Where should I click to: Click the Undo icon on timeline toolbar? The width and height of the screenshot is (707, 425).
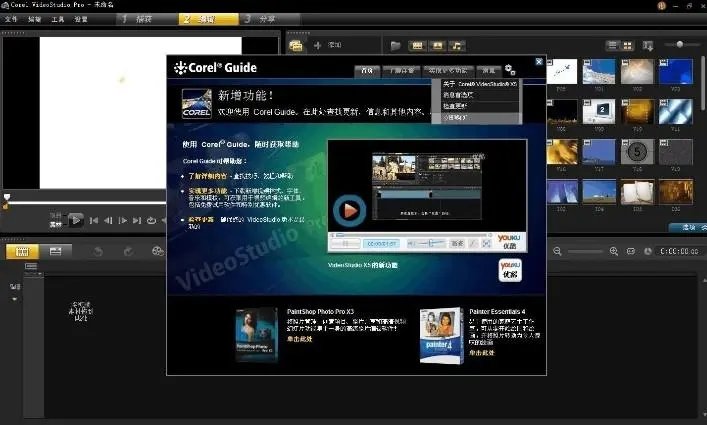point(98,251)
